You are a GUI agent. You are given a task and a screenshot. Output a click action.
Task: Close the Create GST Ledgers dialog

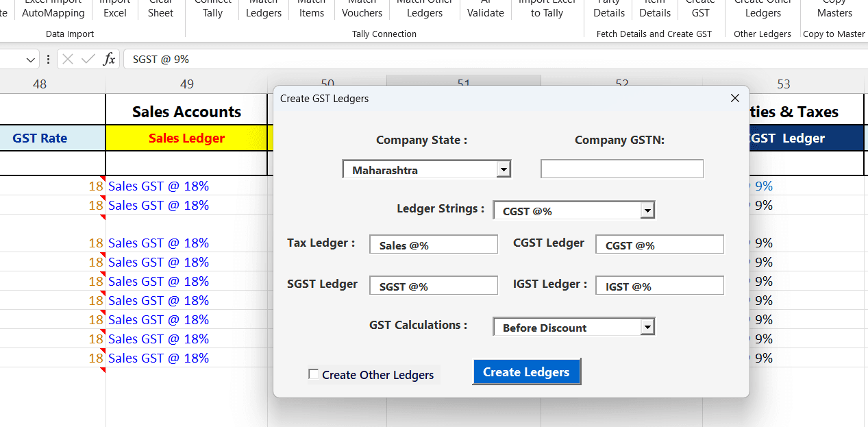click(x=734, y=98)
